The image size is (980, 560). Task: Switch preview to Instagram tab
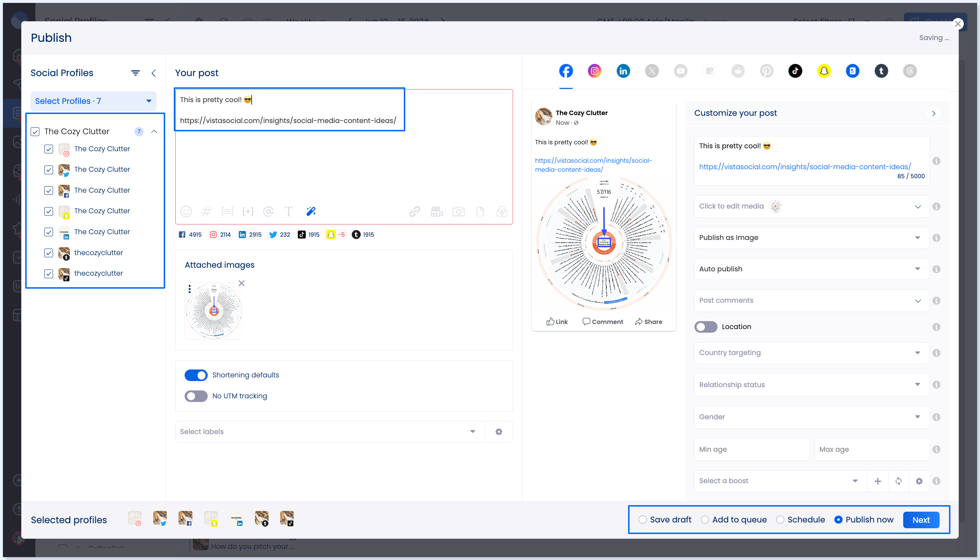click(x=595, y=71)
